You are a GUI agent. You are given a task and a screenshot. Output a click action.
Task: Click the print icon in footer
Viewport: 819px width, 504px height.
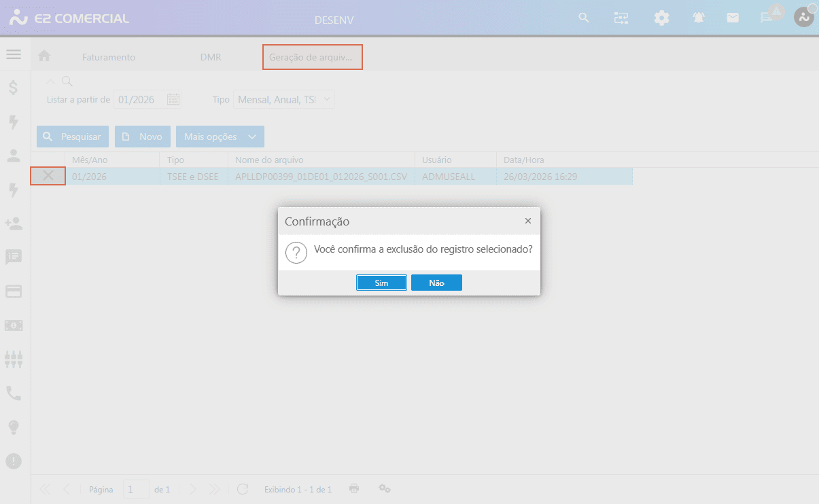pyautogui.click(x=354, y=489)
